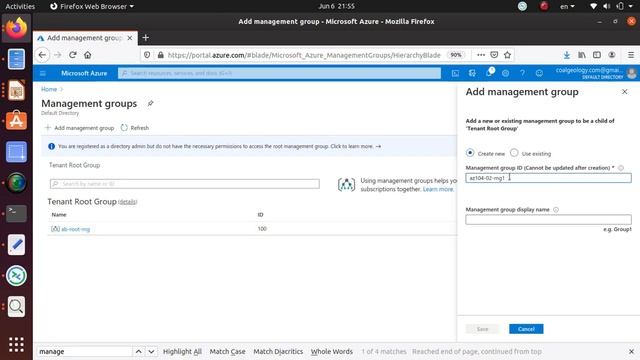Close the Firefox find bar
This screenshot has height=360, width=640.
tap(631, 351)
